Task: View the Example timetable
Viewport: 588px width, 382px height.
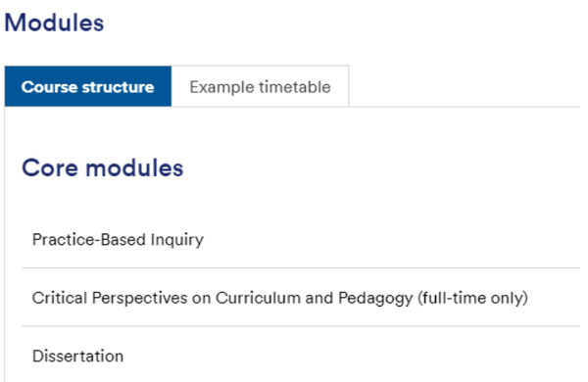Action: click(x=260, y=86)
